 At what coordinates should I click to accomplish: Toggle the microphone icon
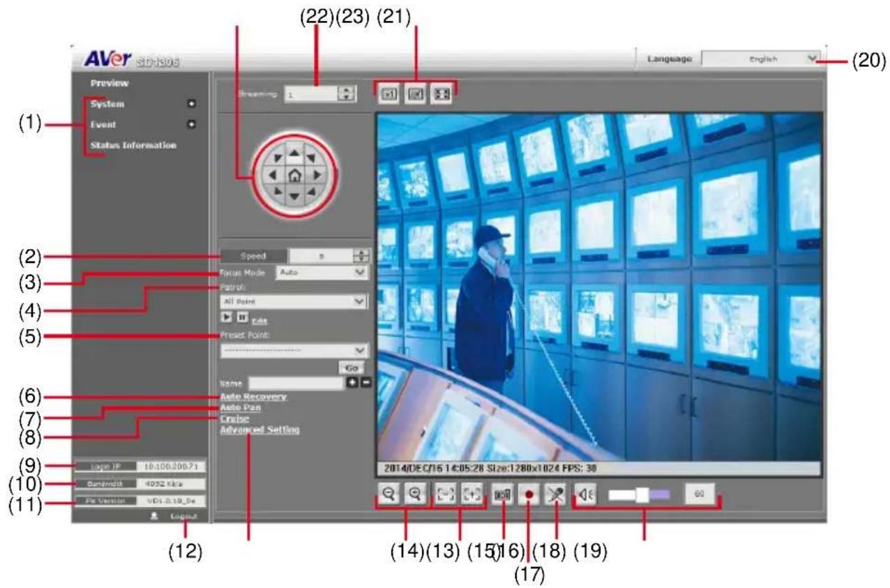[557, 494]
